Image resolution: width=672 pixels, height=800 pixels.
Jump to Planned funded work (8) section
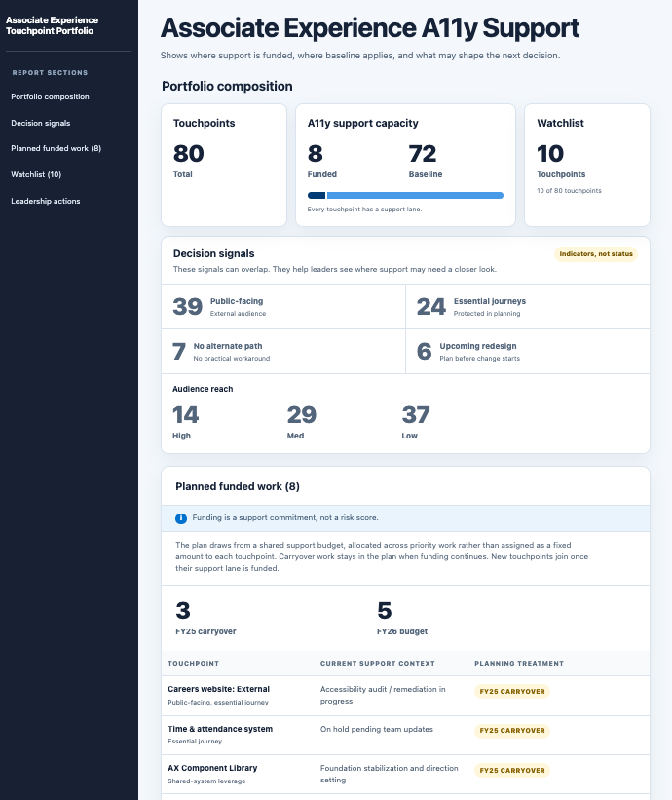tap(56, 148)
